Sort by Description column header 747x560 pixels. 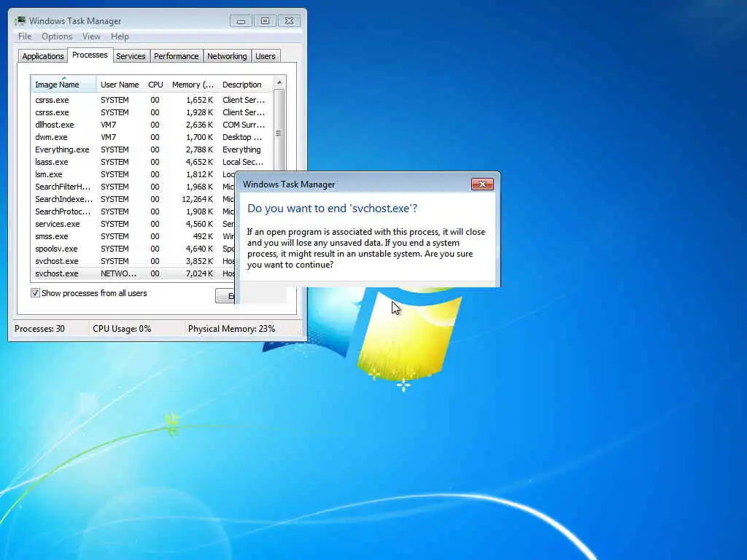pos(245,85)
